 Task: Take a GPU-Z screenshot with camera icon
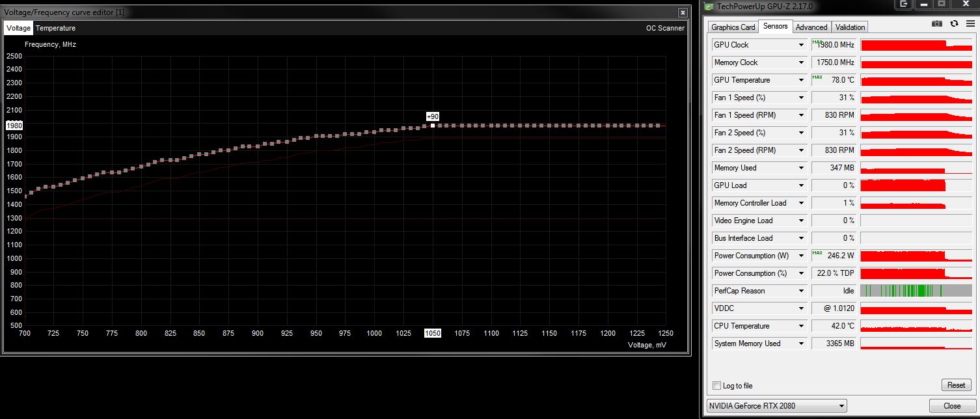click(937, 23)
